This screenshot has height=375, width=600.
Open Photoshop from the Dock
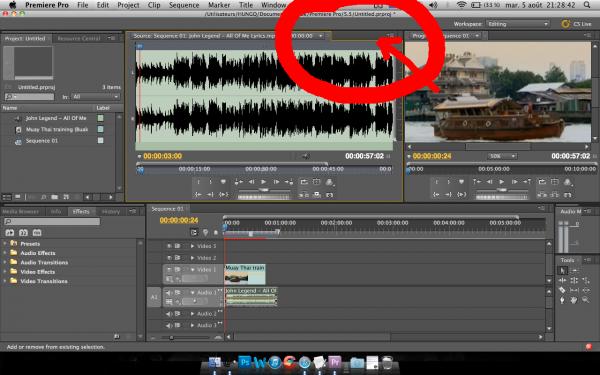245,362
